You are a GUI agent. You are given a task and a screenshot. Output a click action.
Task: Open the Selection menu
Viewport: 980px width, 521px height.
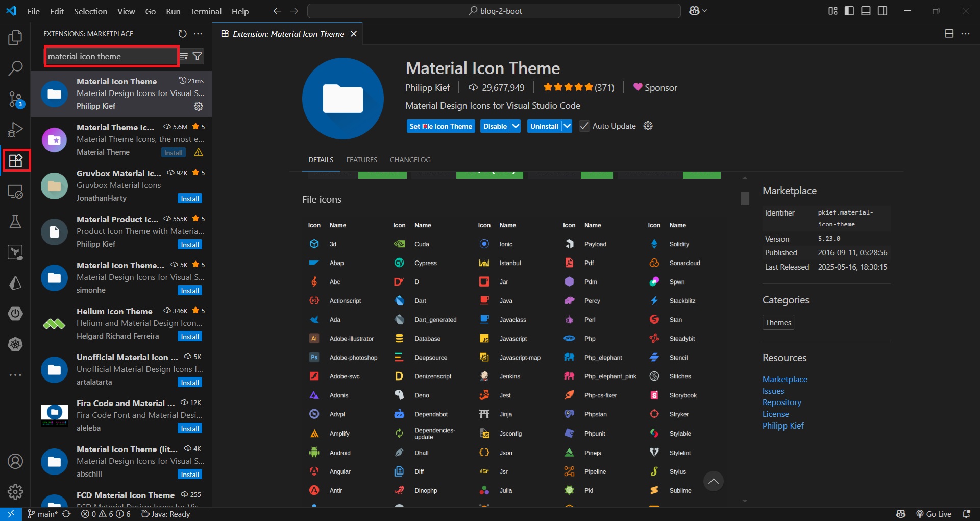[90, 11]
